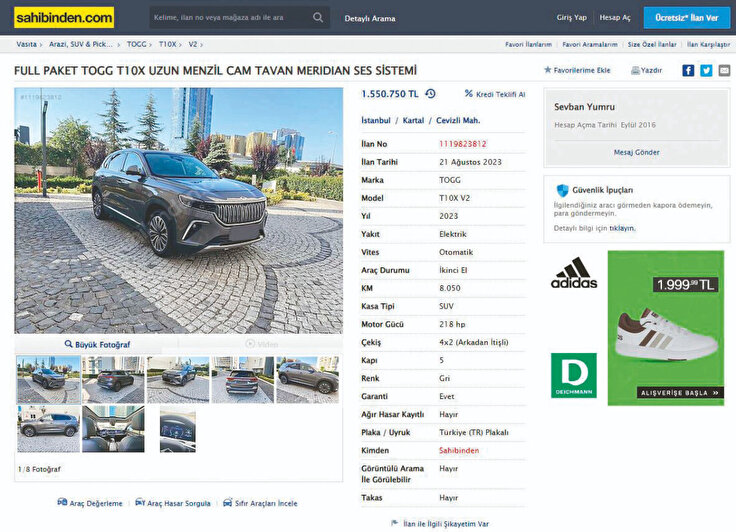This screenshot has width=736, height=532.
Task: Expand the Vasıta breadcrumb chevron
Action: pyautogui.click(x=41, y=45)
